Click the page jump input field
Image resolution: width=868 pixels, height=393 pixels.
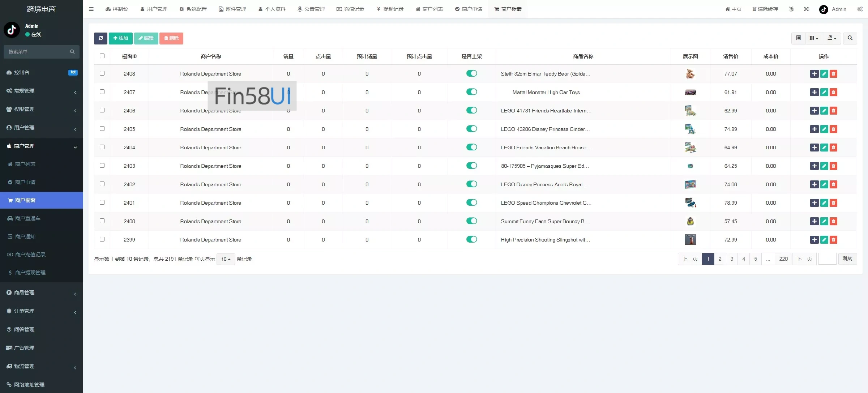827,259
